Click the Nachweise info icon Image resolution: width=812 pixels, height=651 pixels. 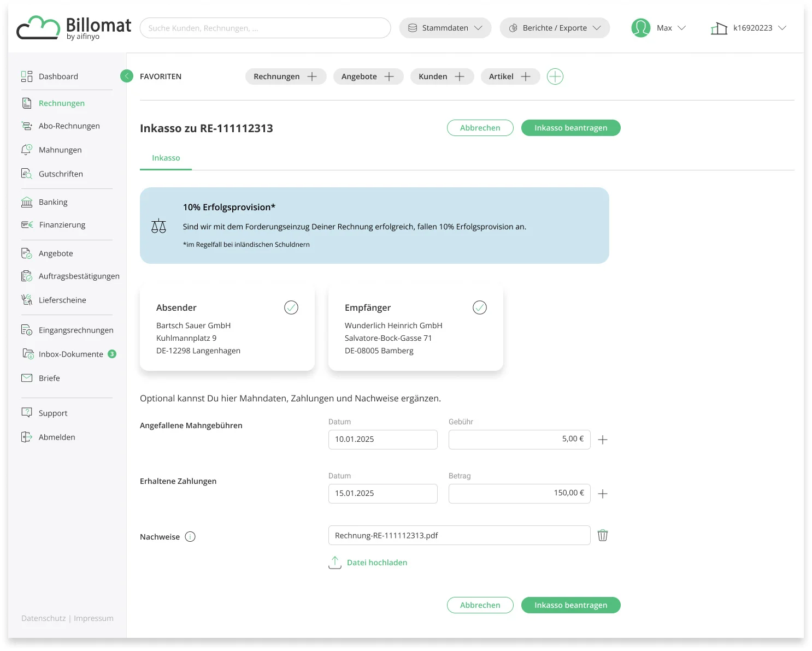pos(190,537)
